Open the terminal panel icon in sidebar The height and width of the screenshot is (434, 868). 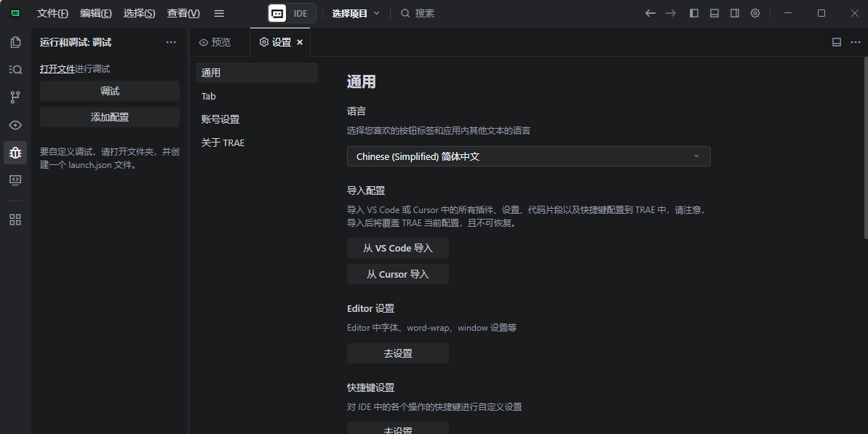pyautogui.click(x=15, y=180)
